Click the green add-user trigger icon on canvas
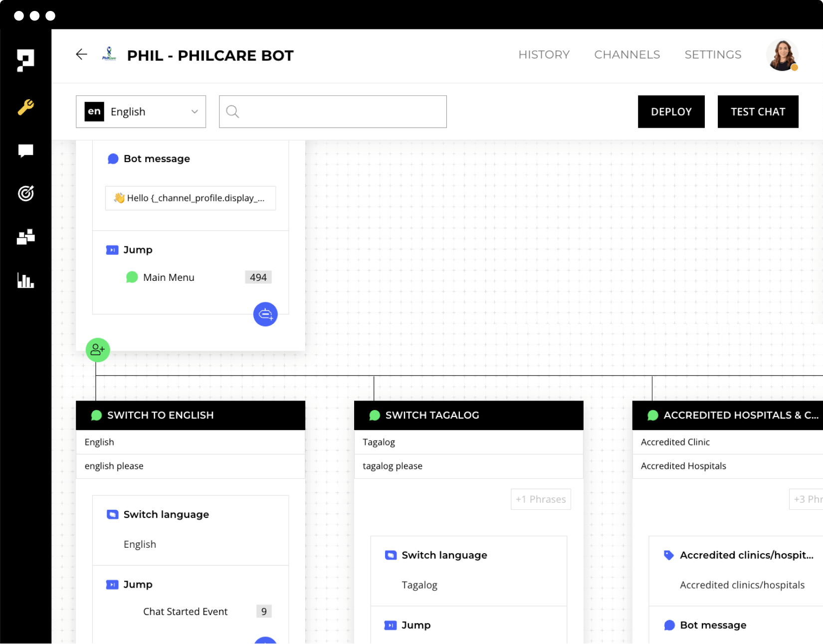 97,350
